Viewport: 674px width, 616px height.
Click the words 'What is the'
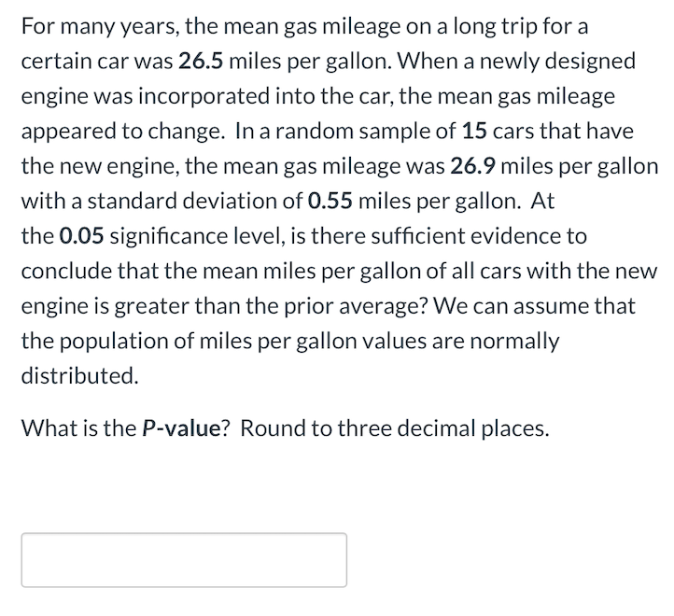tap(77, 428)
